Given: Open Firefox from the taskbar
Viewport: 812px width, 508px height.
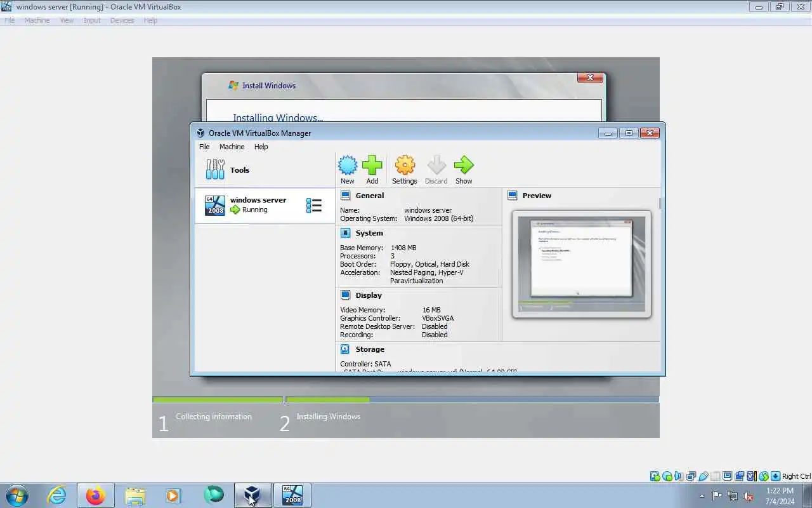Looking at the screenshot, I should (x=96, y=495).
